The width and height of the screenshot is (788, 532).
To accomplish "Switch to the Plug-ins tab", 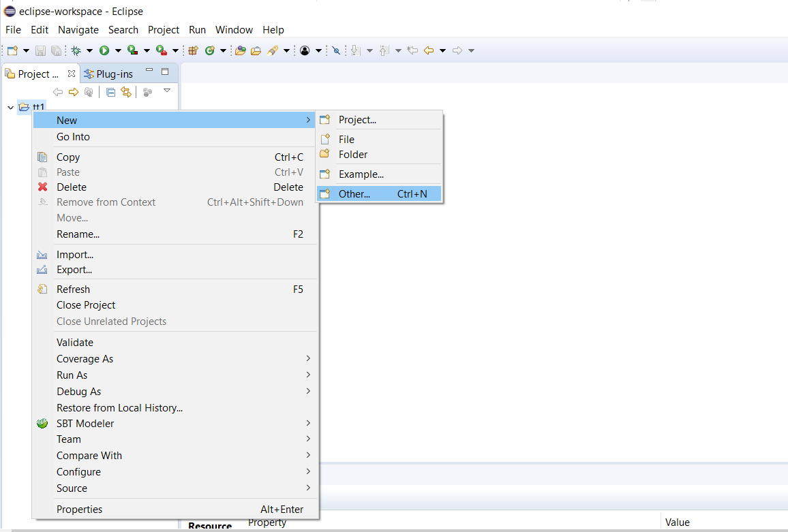I will [109, 74].
